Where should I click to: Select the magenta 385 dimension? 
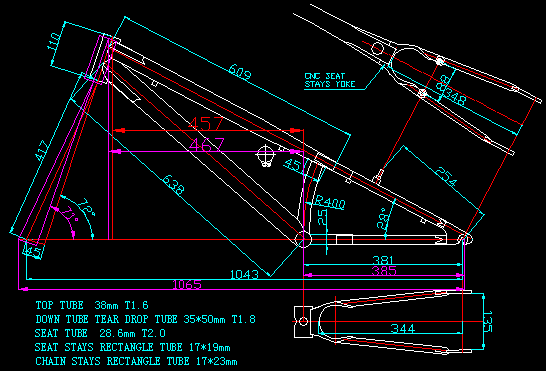point(384,271)
